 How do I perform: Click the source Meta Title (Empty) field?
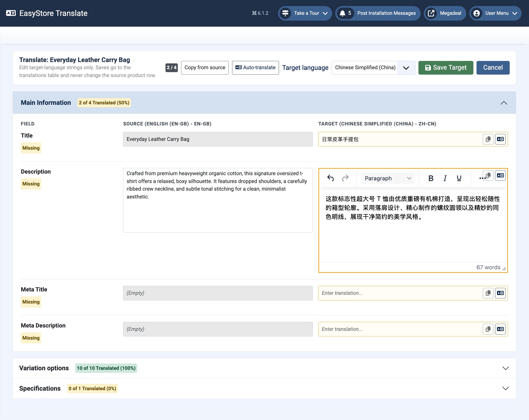pos(218,293)
